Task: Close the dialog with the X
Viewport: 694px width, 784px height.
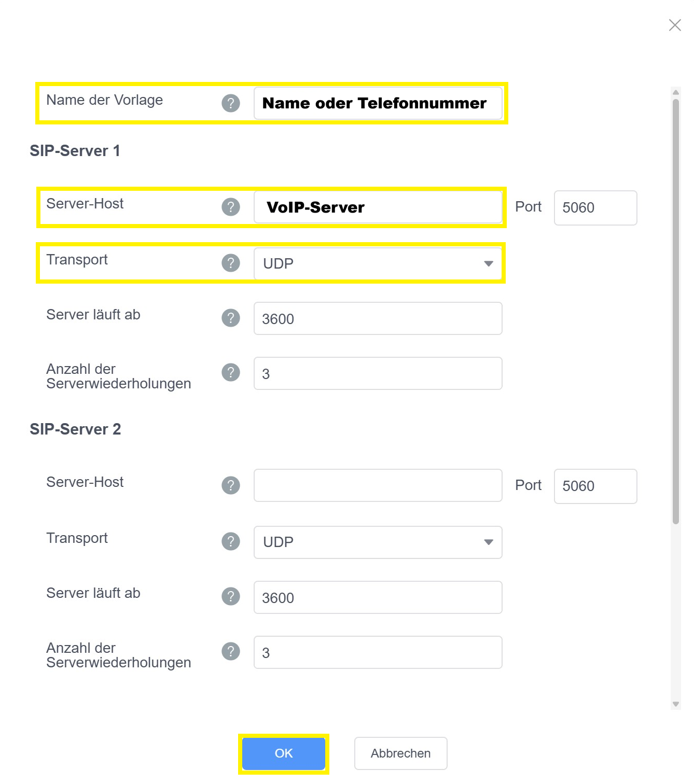Action: click(x=675, y=25)
